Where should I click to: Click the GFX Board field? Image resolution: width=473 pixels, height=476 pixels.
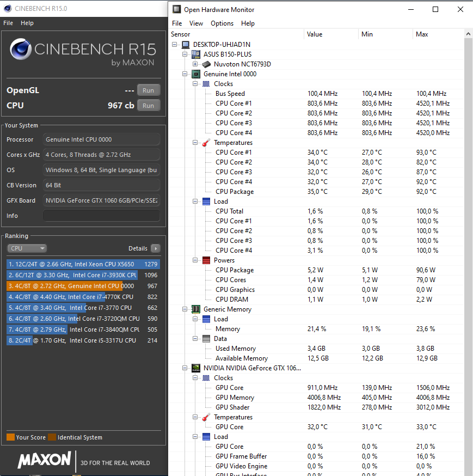pos(101,200)
